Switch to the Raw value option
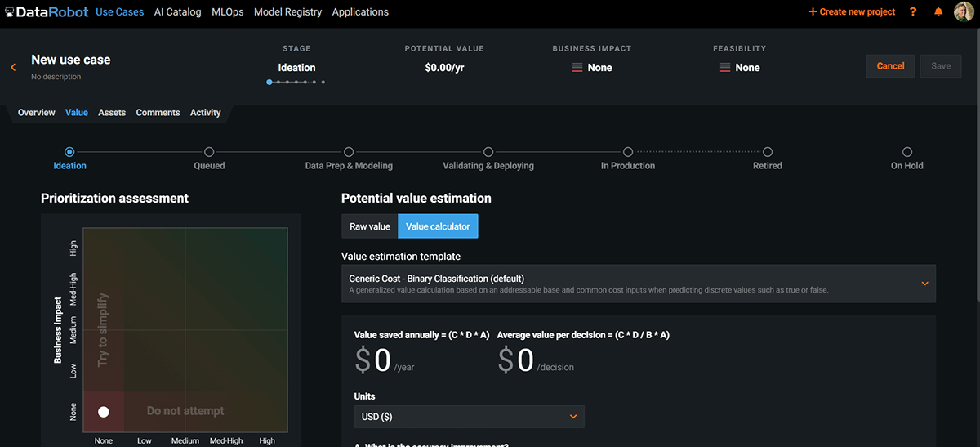Viewport: 980px width, 447px height. click(369, 226)
